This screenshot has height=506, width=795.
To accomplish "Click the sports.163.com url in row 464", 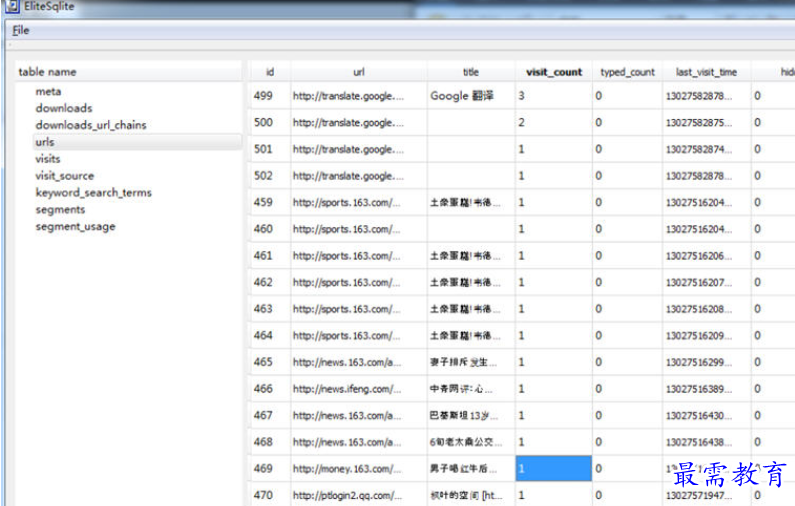I will pos(358,336).
